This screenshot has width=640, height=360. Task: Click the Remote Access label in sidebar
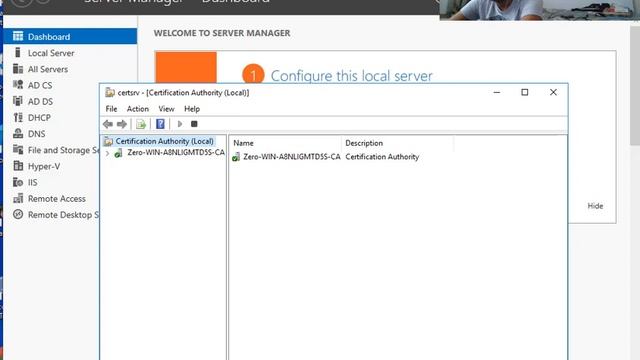[57, 198]
